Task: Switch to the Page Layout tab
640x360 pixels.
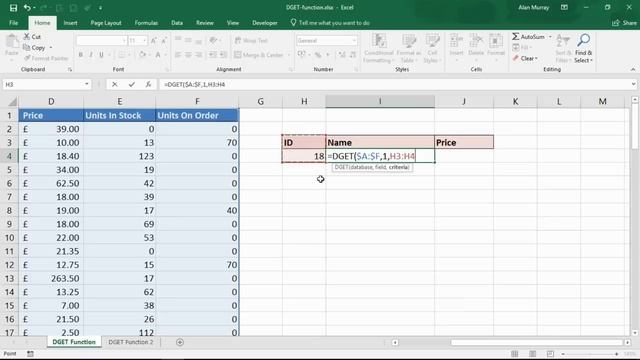Action: pos(106,23)
